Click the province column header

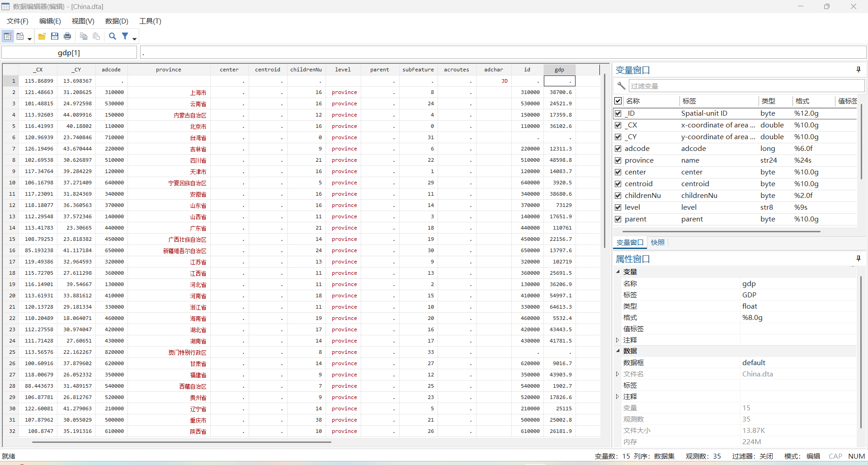pyautogui.click(x=169, y=70)
